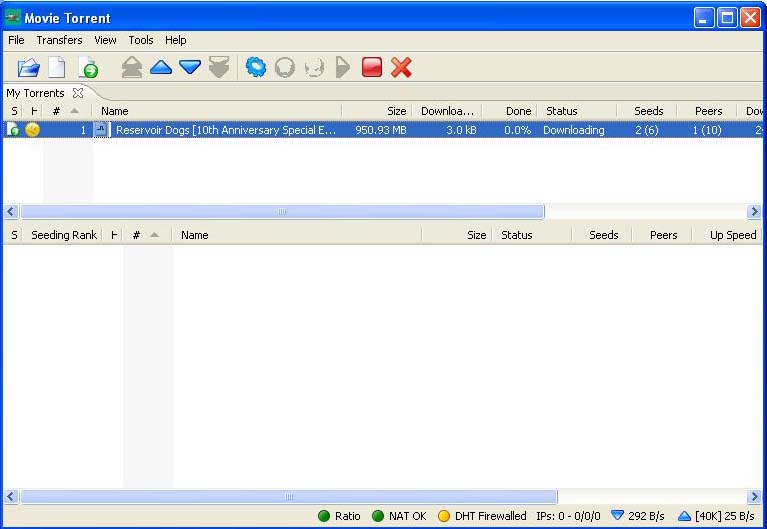Image resolution: width=767 pixels, height=529 pixels.
Task: Select the Reservoir Dogs torrent row
Action: 226,130
